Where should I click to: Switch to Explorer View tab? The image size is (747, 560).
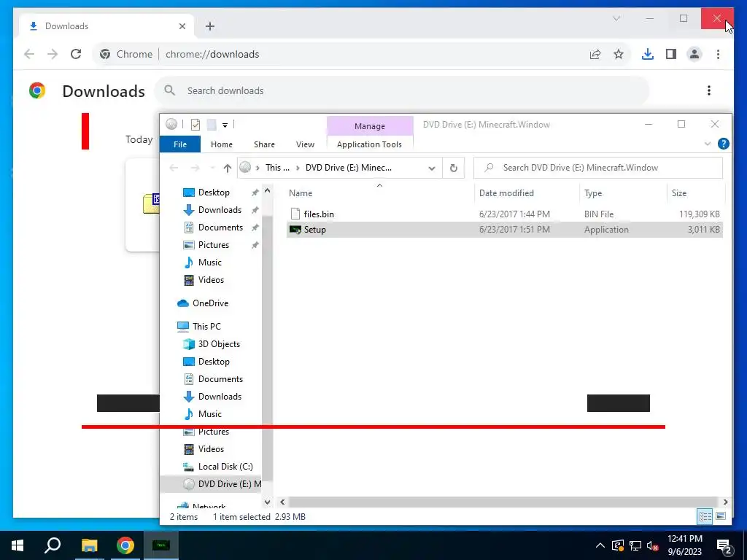305,144
